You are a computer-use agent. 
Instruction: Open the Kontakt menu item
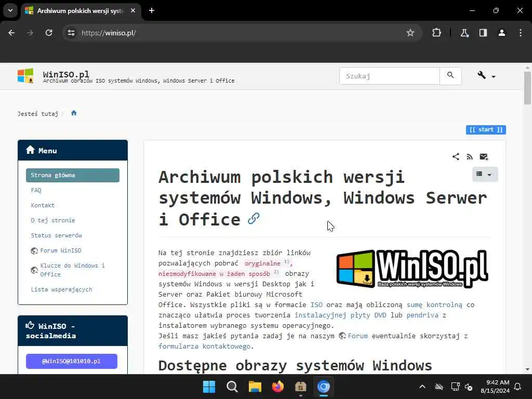(x=43, y=205)
